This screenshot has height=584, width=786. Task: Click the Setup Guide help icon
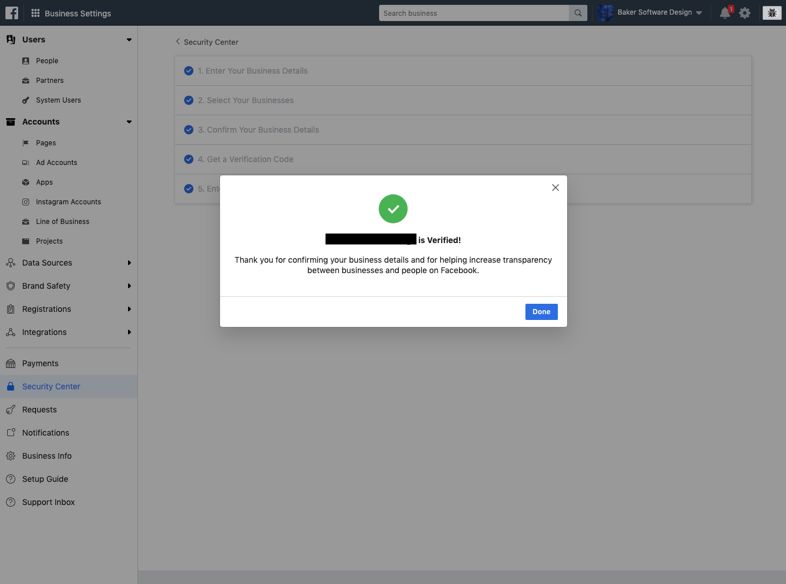11,479
